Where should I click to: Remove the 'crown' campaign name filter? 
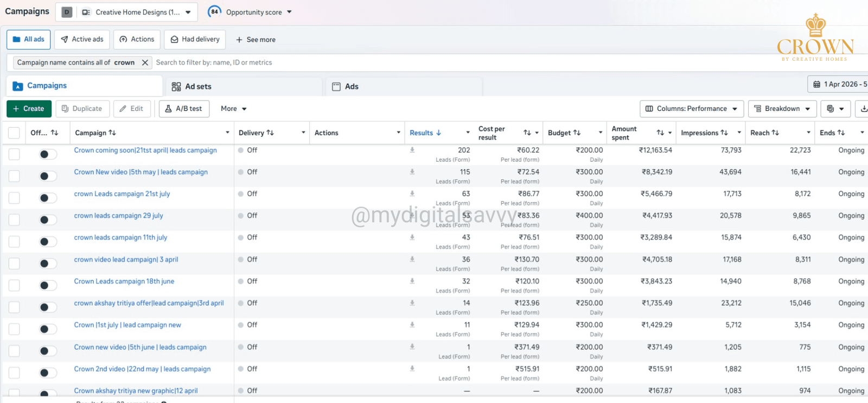(x=145, y=62)
